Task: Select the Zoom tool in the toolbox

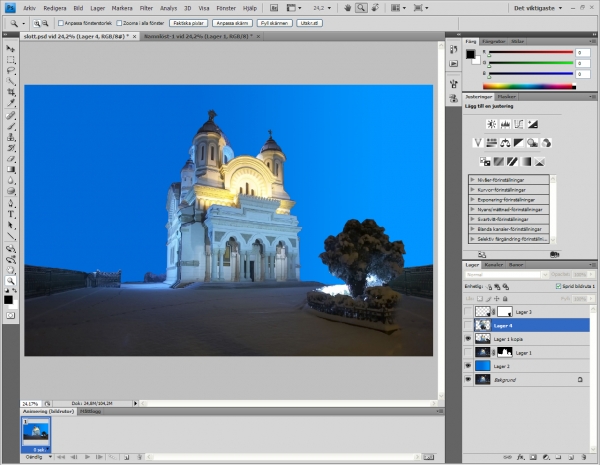Action: (x=11, y=281)
